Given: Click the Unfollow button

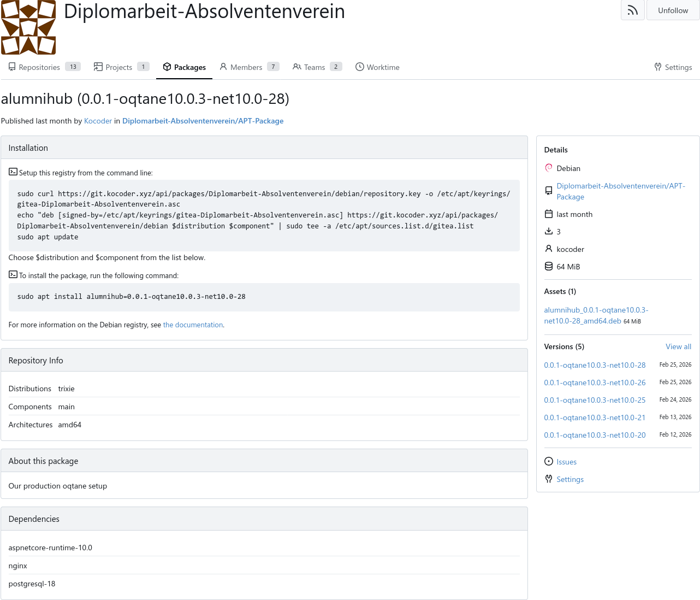Looking at the screenshot, I should coord(673,10).
